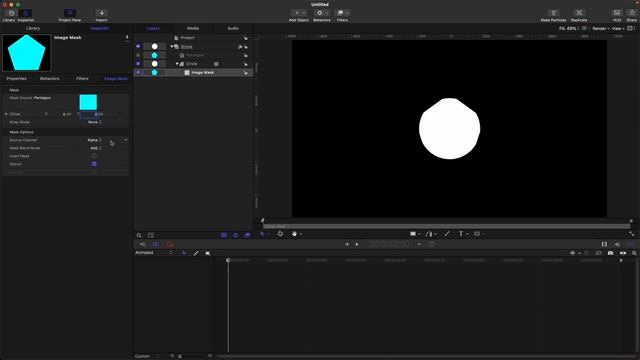This screenshot has width=640, height=360.
Task: Click the white circle in the canvas
Action: point(449,129)
